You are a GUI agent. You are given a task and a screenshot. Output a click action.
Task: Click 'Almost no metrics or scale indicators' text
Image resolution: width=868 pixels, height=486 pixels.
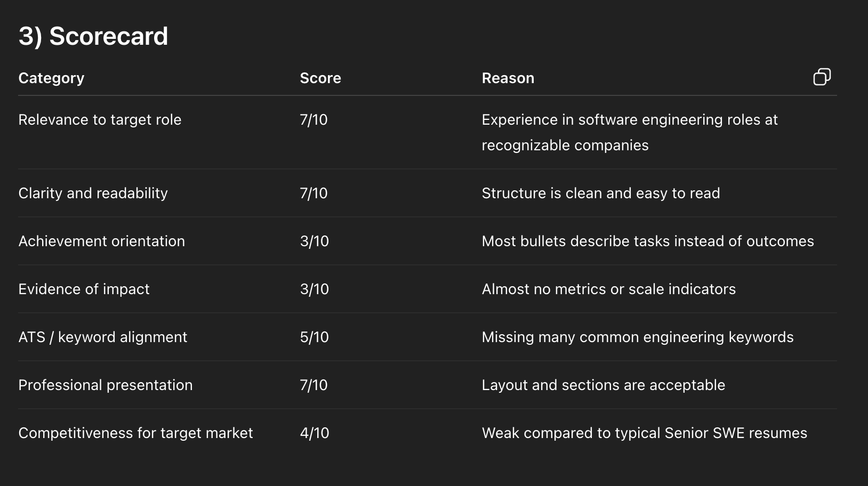608,289
